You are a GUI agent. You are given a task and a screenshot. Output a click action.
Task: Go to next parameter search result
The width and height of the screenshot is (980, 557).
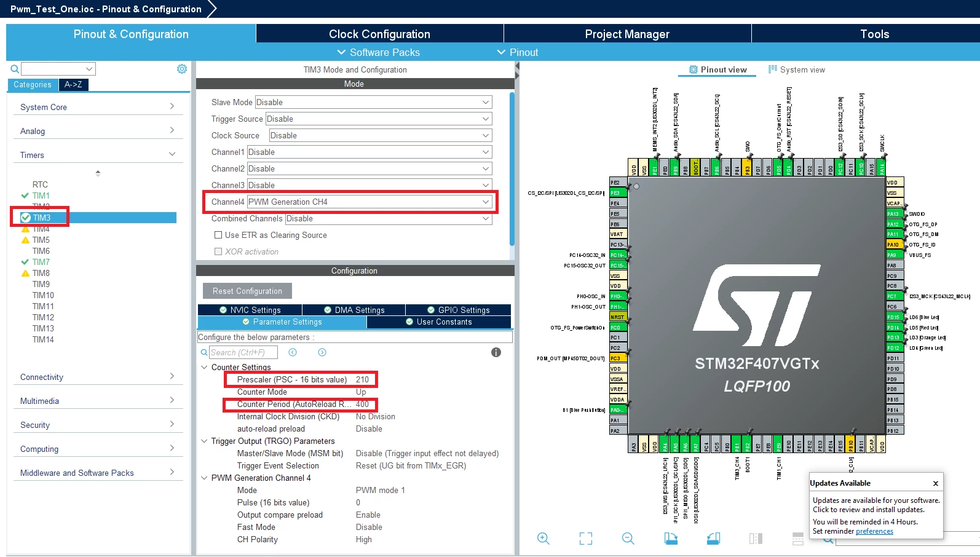pyautogui.click(x=322, y=352)
